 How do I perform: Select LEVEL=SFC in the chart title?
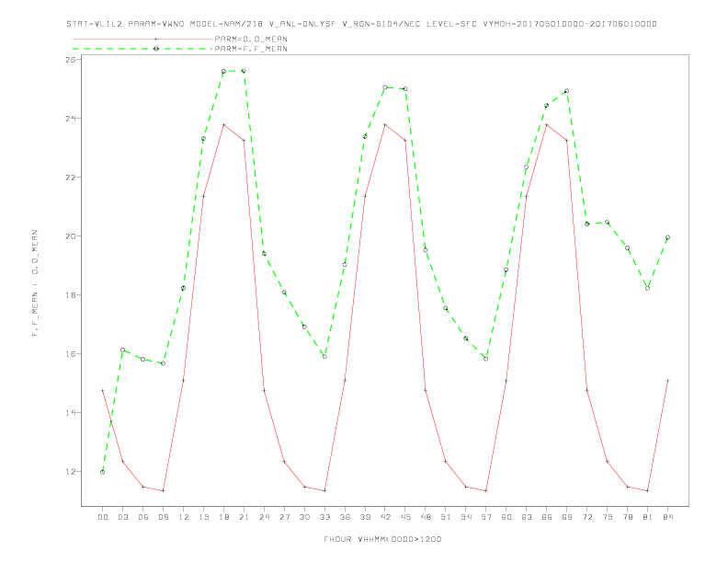click(451, 24)
